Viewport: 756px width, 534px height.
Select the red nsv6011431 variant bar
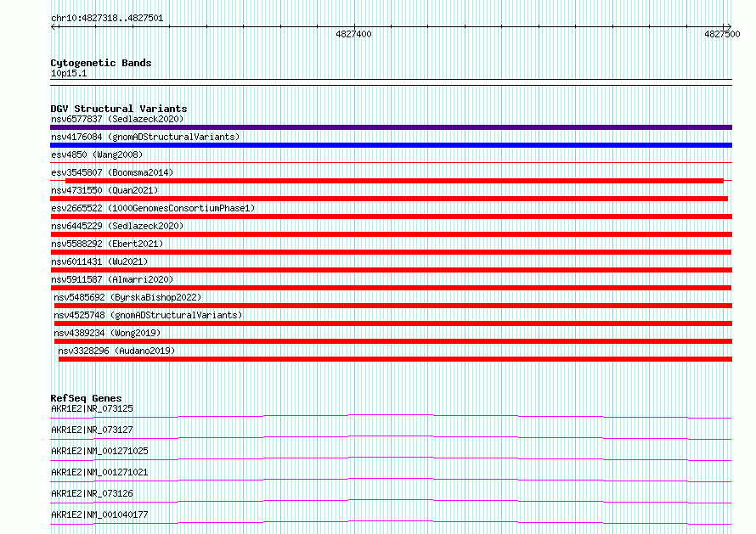[x=391, y=270]
